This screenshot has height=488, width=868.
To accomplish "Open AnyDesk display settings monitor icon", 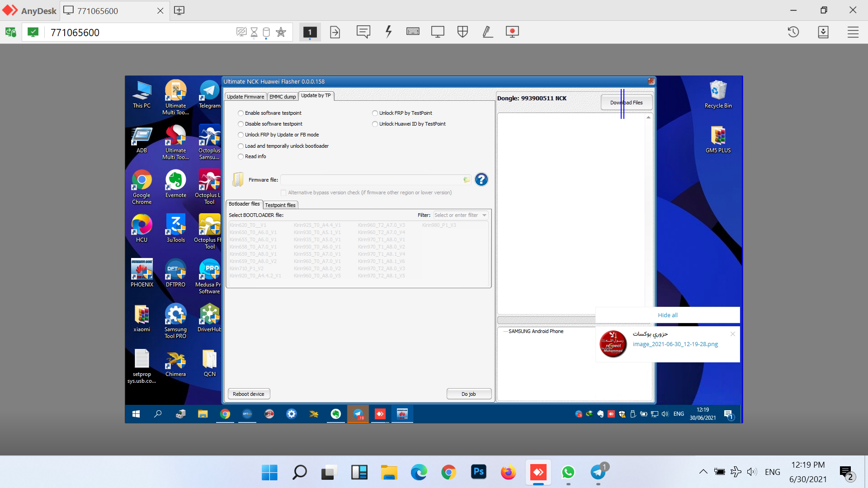I will (x=438, y=32).
